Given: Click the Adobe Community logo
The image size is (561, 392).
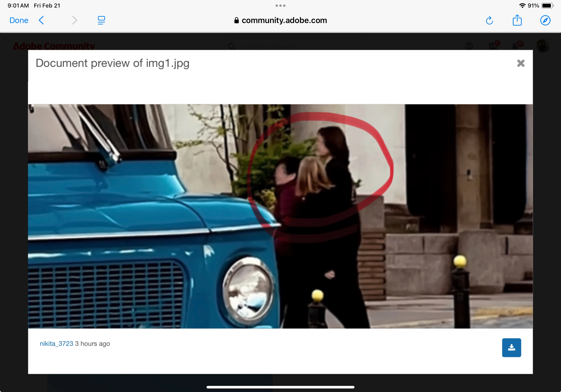Looking at the screenshot, I should tap(54, 46).
